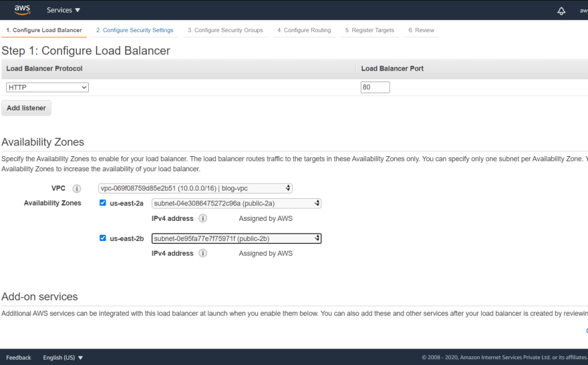Click the Load Balancer Protocol column header
The width and height of the screenshot is (588, 365).
pyautogui.click(x=44, y=69)
